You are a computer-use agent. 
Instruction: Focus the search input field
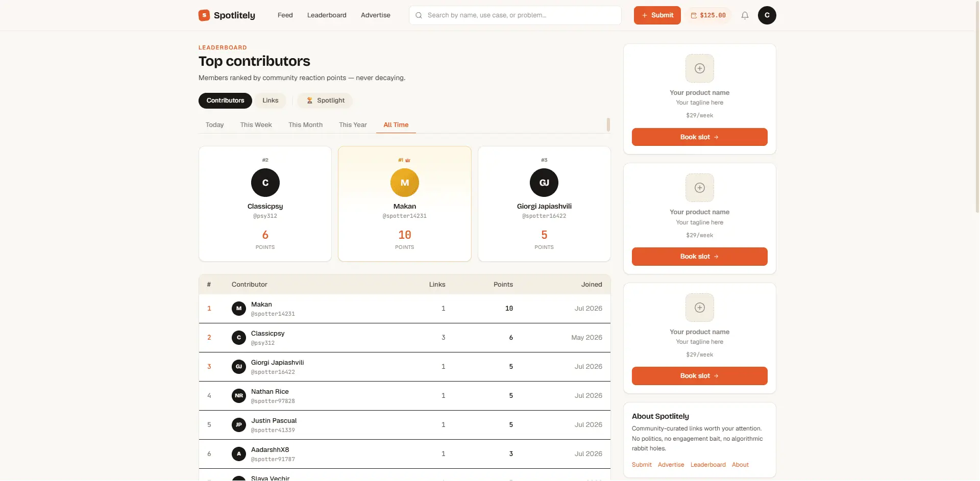tap(515, 15)
